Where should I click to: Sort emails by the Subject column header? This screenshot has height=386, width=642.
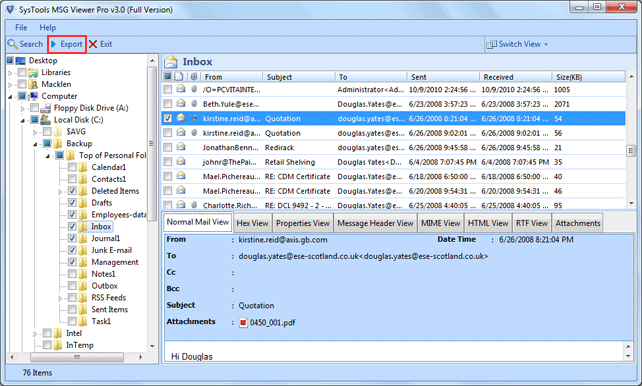coord(300,77)
